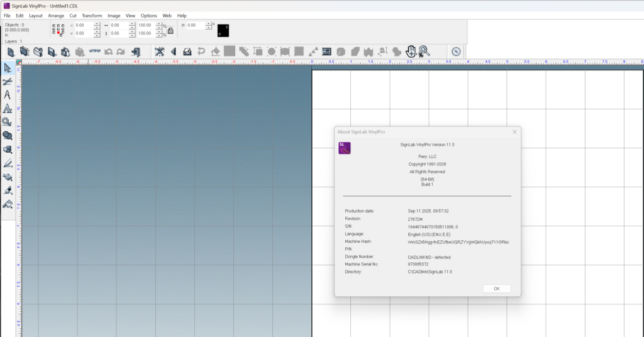
Task: Click the second toolbar document icon
Action: click(25, 52)
